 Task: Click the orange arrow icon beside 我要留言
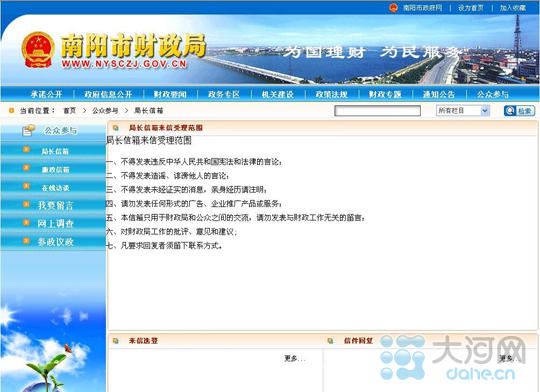[26, 204]
